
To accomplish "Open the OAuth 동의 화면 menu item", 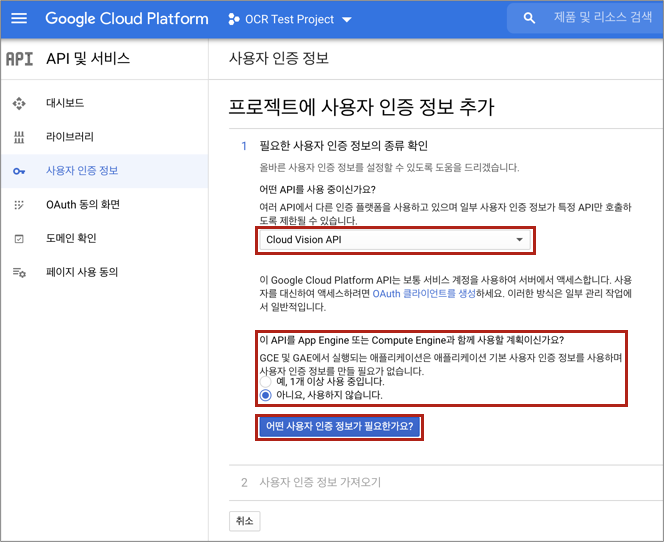I will (x=104, y=205).
